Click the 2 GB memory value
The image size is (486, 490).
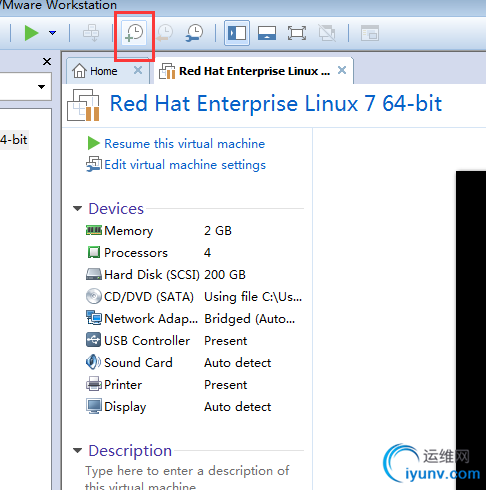pyautogui.click(x=218, y=231)
